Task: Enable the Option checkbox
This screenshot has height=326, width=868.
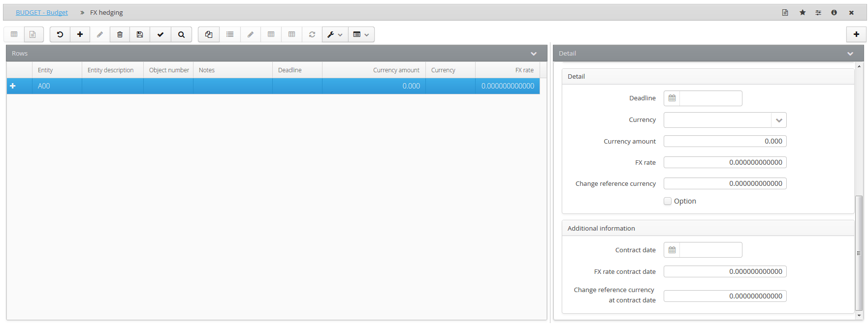Action: click(668, 201)
